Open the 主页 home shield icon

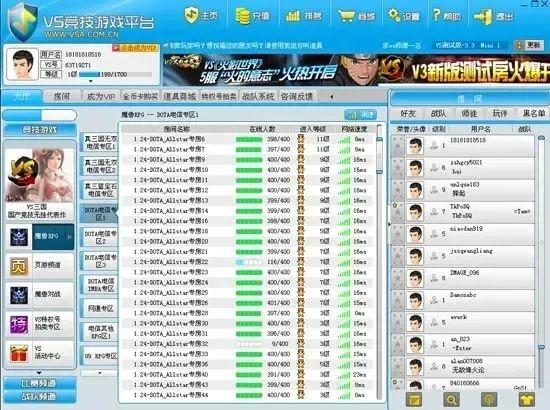point(191,16)
